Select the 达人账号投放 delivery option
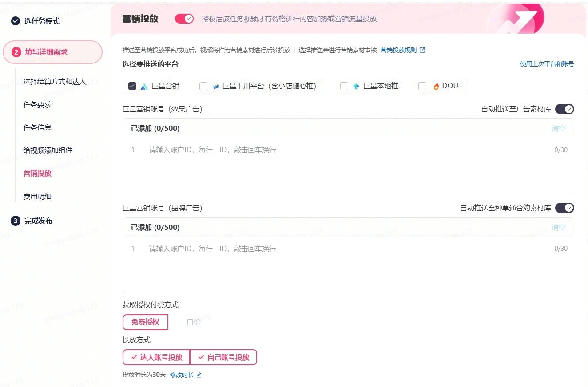The image size is (588, 387). pyautogui.click(x=156, y=357)
